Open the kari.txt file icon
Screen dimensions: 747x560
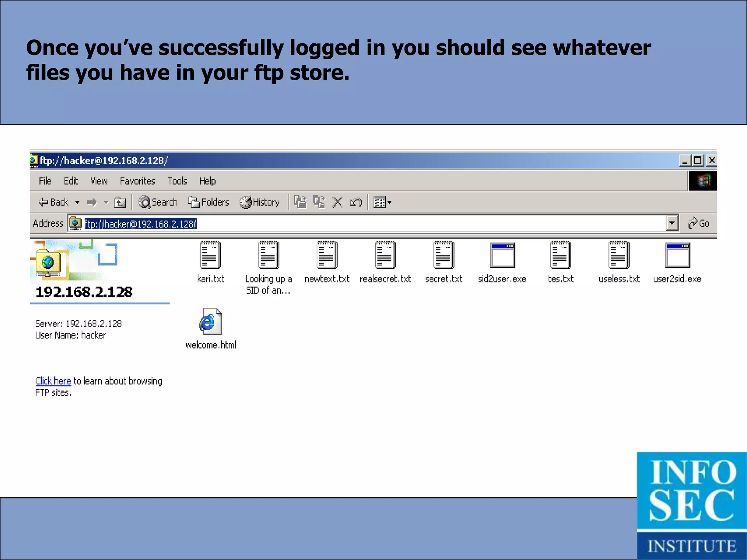click(x=210, y=255)
